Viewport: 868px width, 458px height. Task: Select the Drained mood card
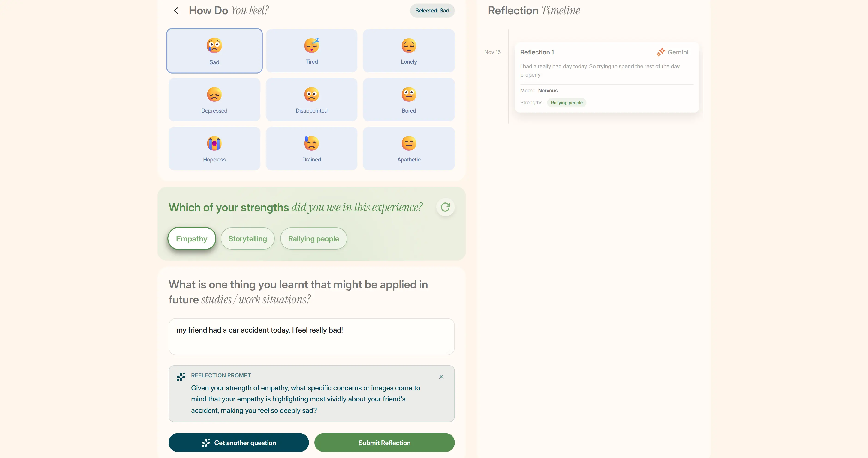(311, 149)
